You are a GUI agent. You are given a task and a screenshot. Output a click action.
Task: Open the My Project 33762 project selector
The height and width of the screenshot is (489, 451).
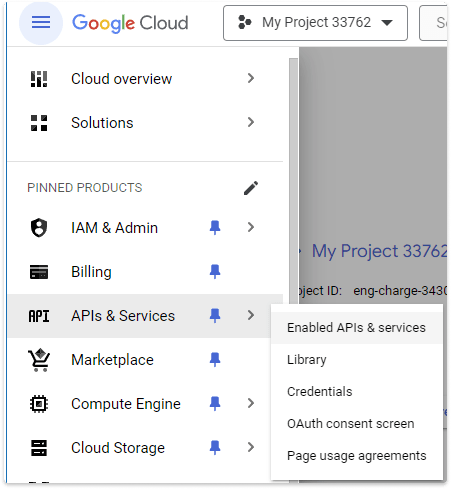(x=315, y=23)
